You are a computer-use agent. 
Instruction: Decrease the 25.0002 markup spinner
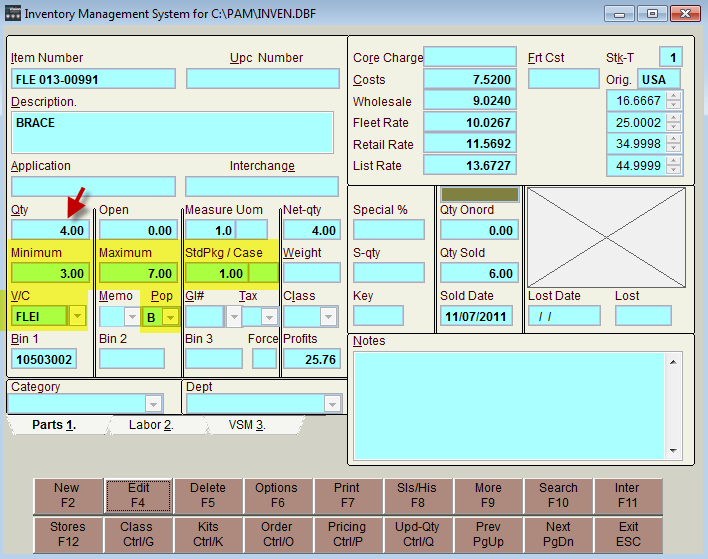coord(673,126)
